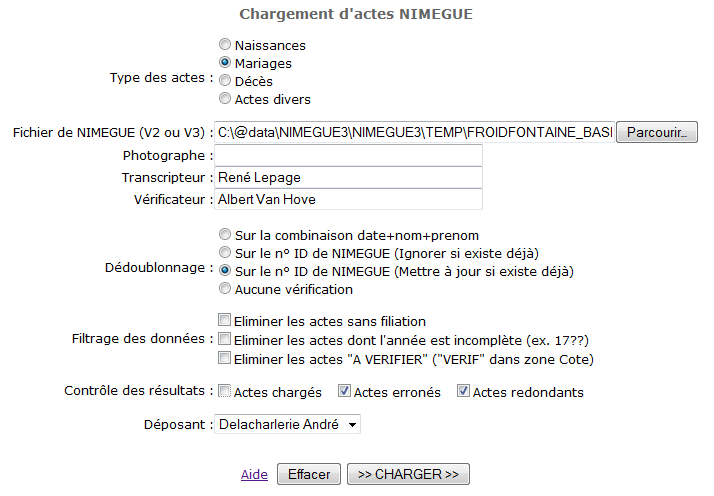Toggle the Actes chargés checkbox
The width and height of the screenshot is (714, 496).
tap(225, 392)
